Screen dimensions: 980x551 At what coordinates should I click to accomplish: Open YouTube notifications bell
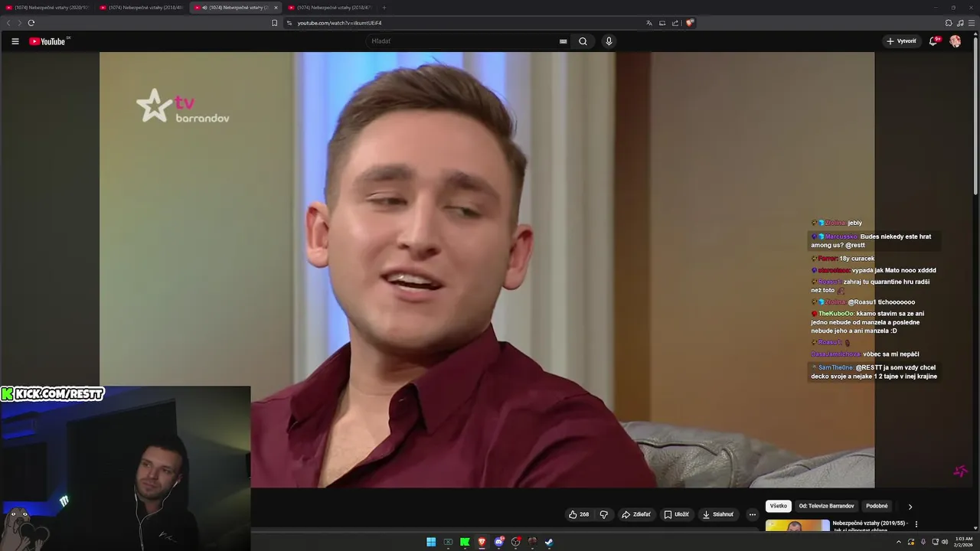[x=933, y=41]
